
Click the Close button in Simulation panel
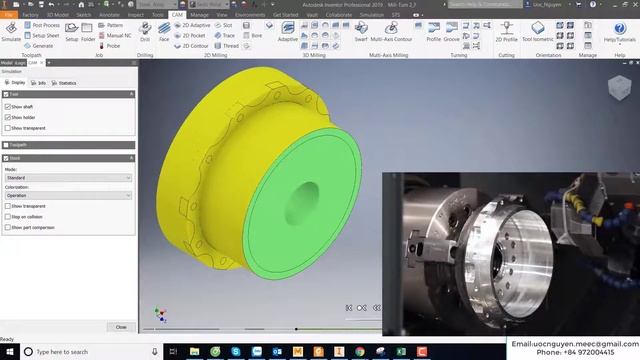click(121, 327)
